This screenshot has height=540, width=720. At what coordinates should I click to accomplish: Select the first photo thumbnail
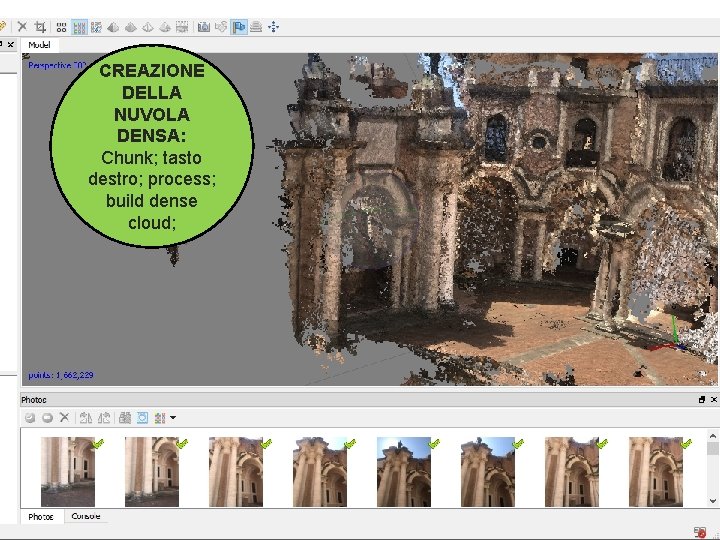point(67,471)
